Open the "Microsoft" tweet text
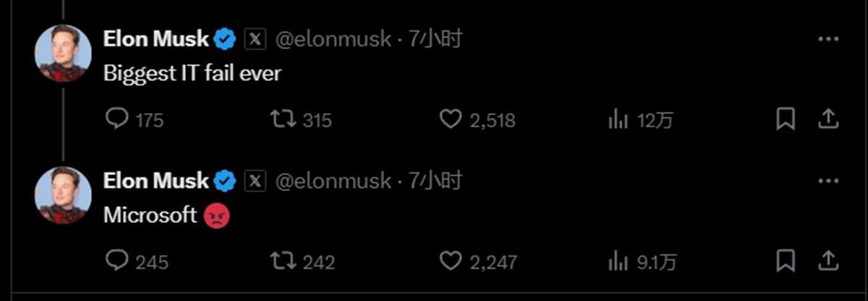The width and height of the screenshot is (868, 301). pyautogui.click(x=150, y=215)
